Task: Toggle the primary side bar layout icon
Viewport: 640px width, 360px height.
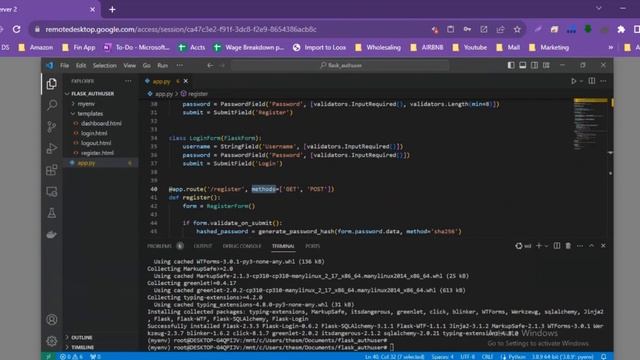Action: coord(511,65)
